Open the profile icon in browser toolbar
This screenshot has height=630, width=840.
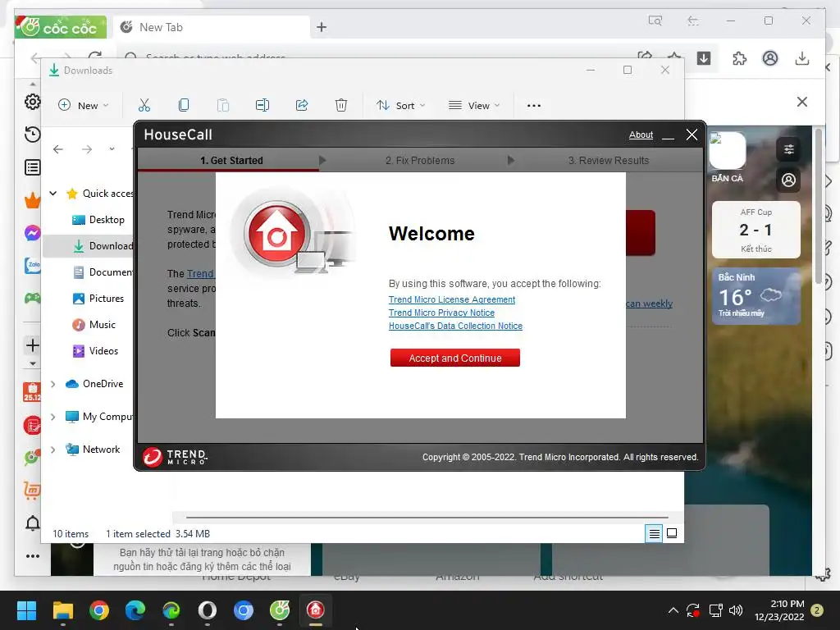pos(770,58)
